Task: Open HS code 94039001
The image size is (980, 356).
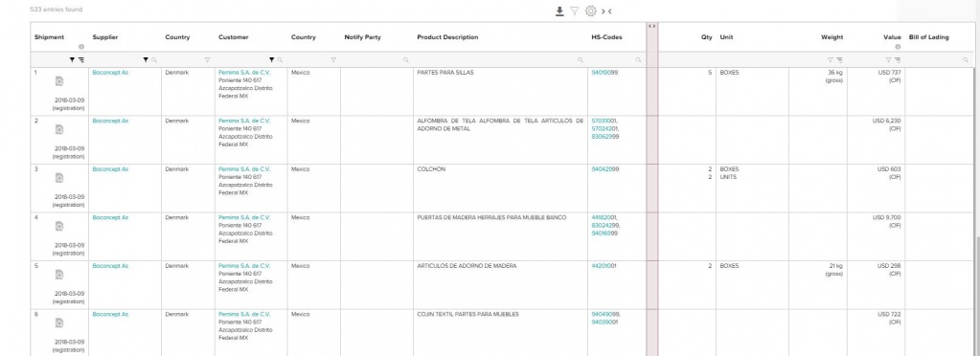Action: pos(604,323)
